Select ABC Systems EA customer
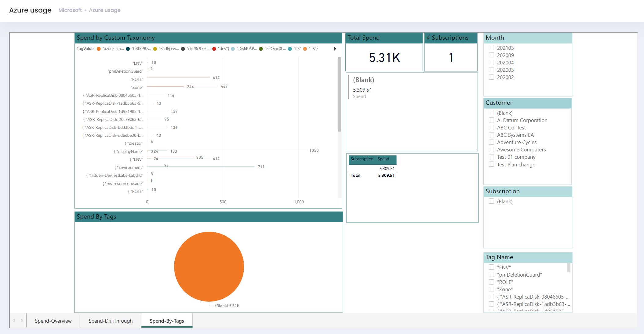644x334 pixels. [x=491, y=135]
